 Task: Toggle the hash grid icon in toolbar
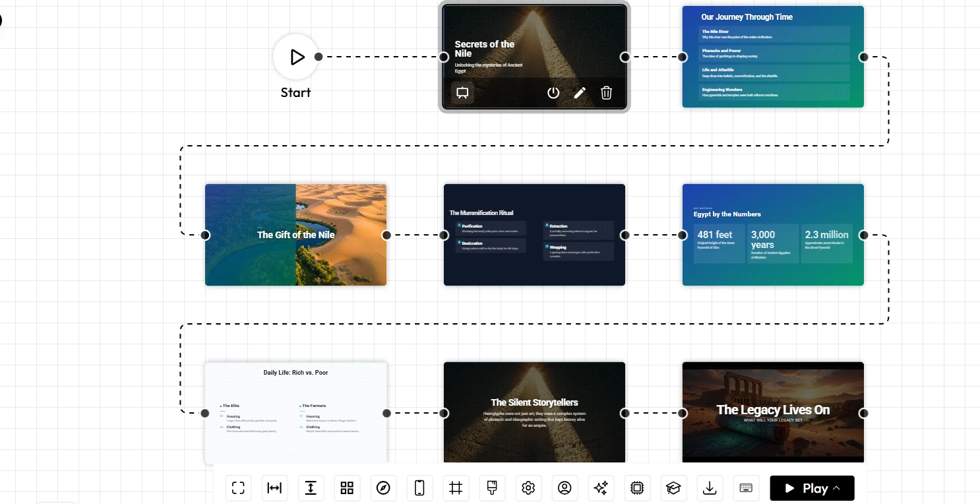[x=456, y=488]
